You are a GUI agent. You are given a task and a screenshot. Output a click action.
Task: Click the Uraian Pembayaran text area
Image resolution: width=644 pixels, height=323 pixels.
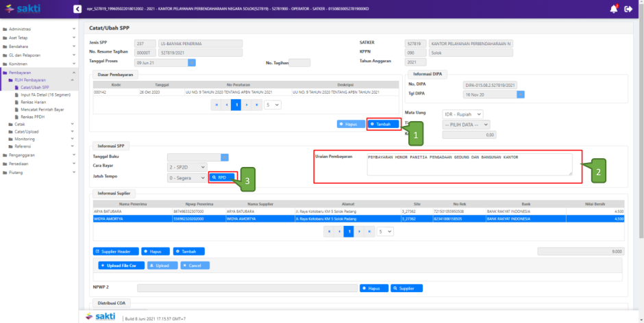point(469,164)
